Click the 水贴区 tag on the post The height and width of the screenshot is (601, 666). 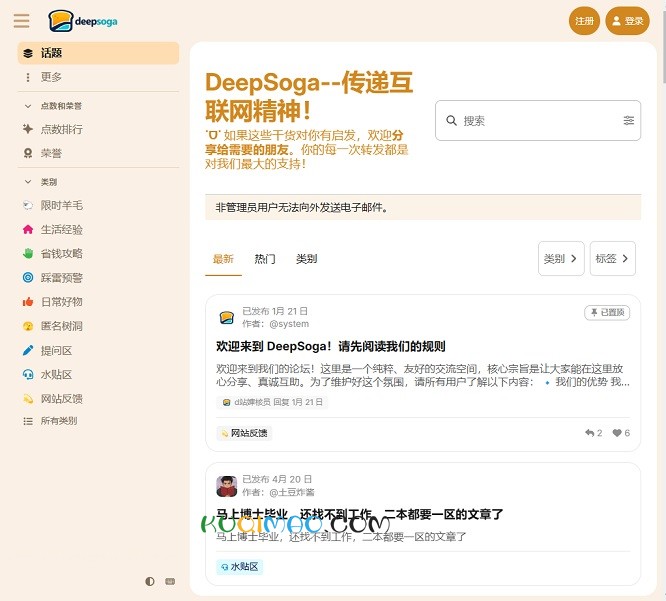[240, 567]
